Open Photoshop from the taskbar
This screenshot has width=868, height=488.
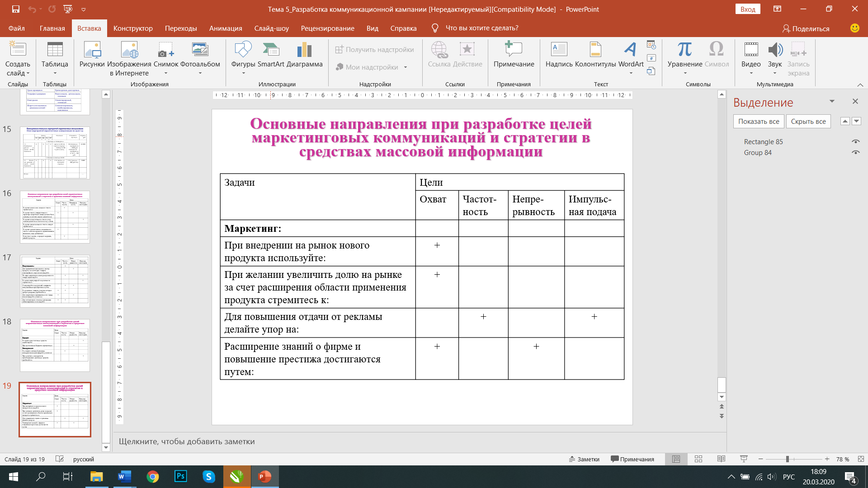180,477
